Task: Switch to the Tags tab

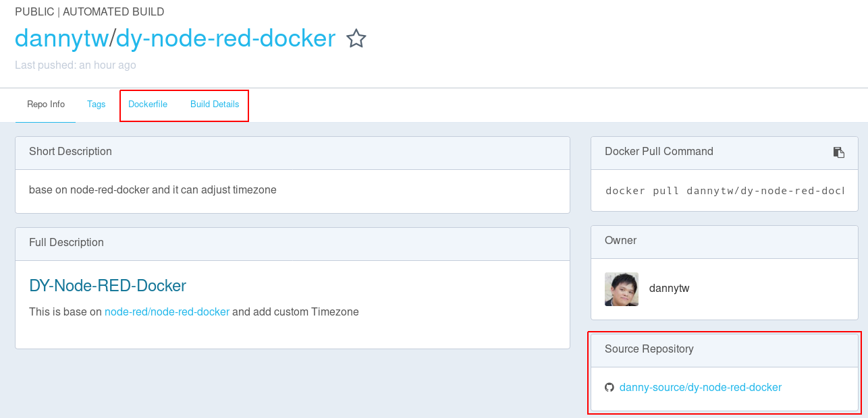Action: tap(96, 104)
